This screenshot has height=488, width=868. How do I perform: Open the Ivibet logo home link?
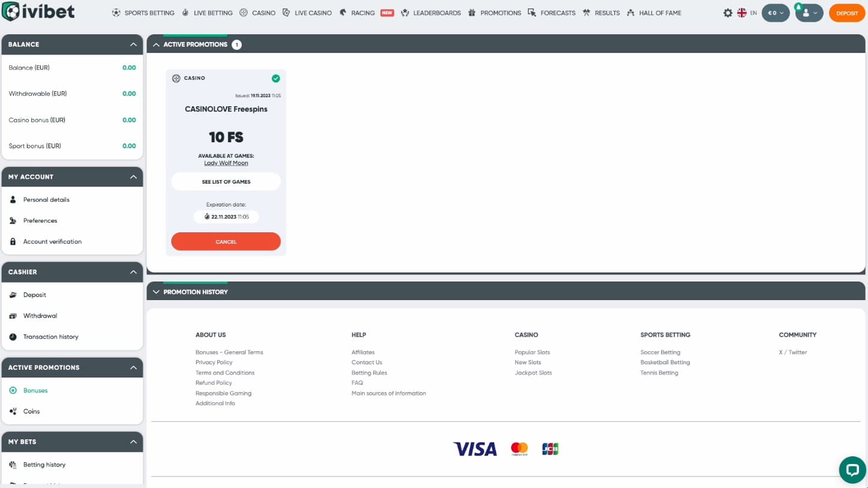click(x=38, y=11)
